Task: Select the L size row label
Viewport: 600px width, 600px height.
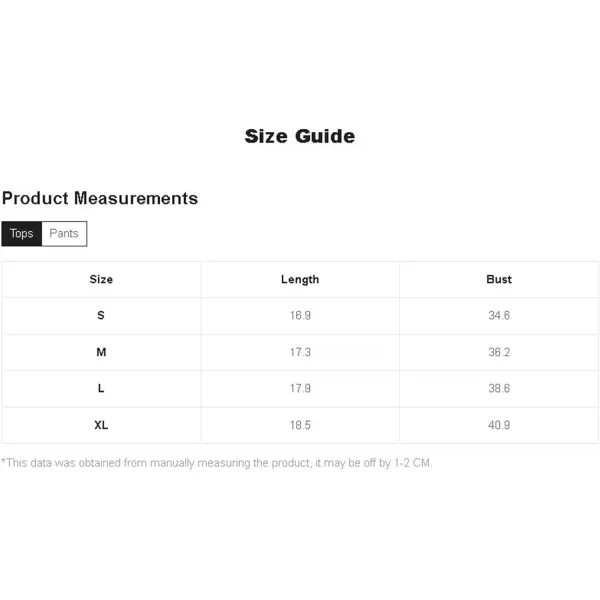Action: 101,388
